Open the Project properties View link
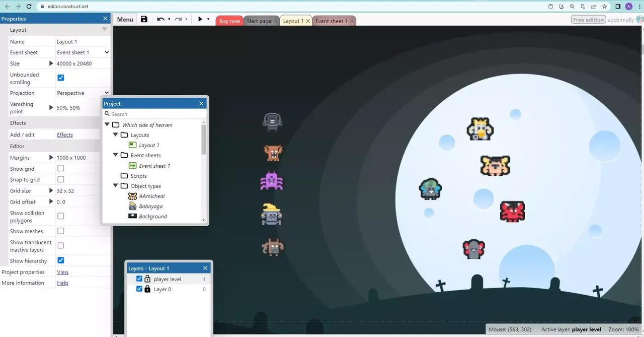Viewport: 644px width, 337px height. coord(63,272)
